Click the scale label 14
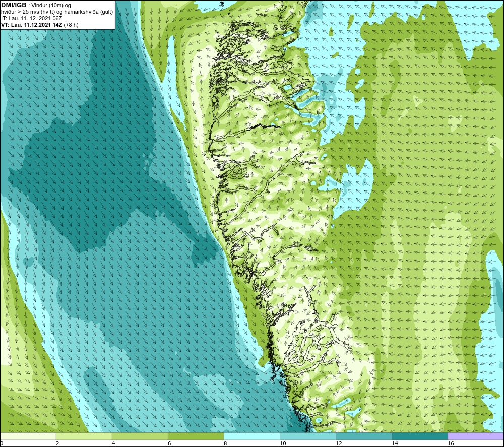 click(395, 444)
